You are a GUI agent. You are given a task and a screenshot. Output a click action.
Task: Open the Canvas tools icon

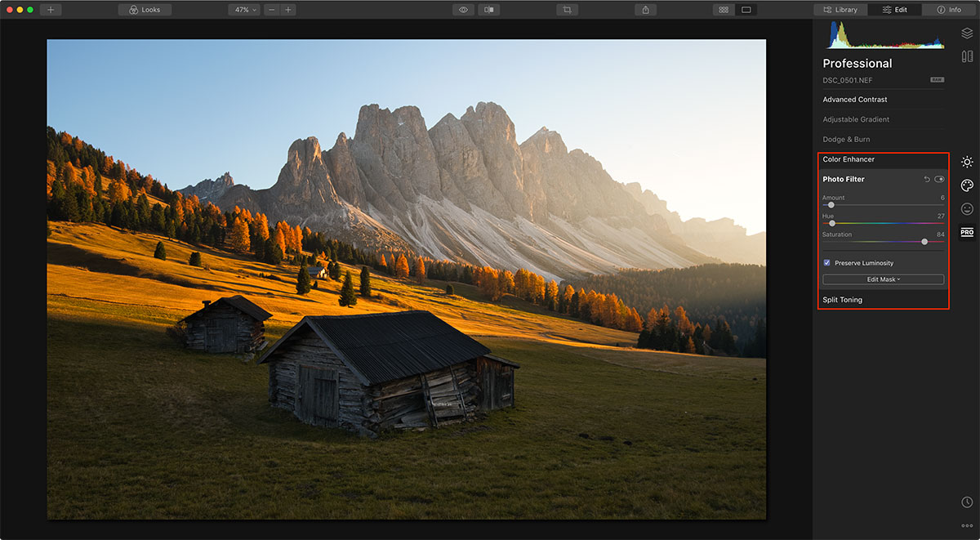[x=967, y=56]
